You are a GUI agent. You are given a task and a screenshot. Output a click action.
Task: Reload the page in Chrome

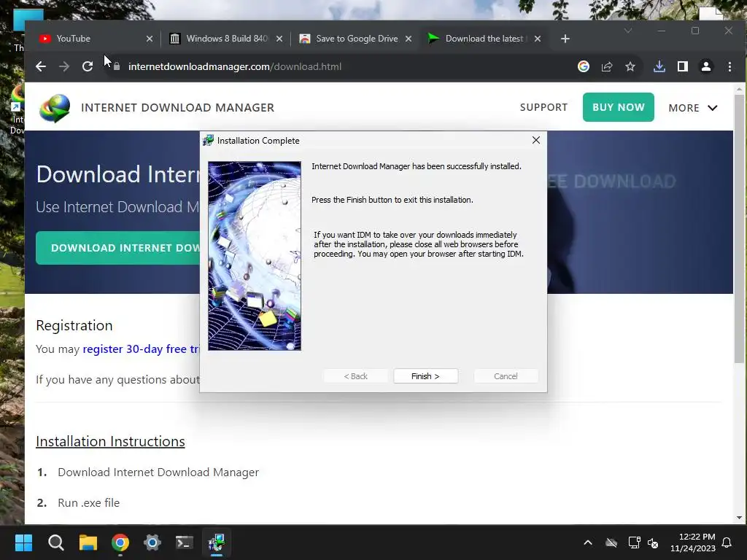click(88, 66)
